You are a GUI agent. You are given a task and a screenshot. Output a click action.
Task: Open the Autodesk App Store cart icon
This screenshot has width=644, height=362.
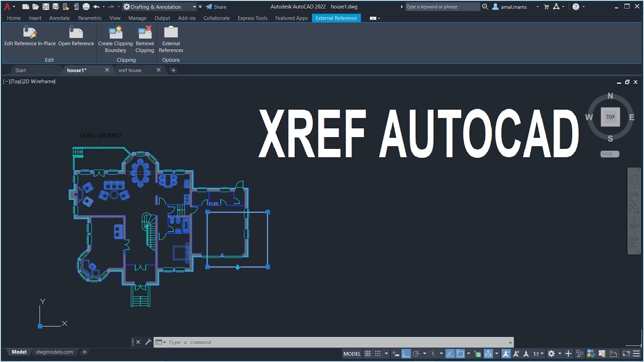[546, 7]
